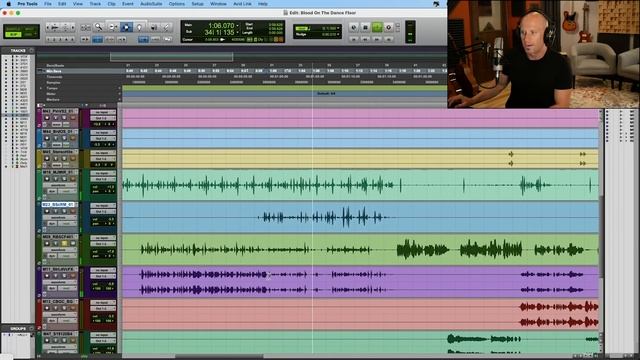Click zoom preset button 1

click(49, 39)
